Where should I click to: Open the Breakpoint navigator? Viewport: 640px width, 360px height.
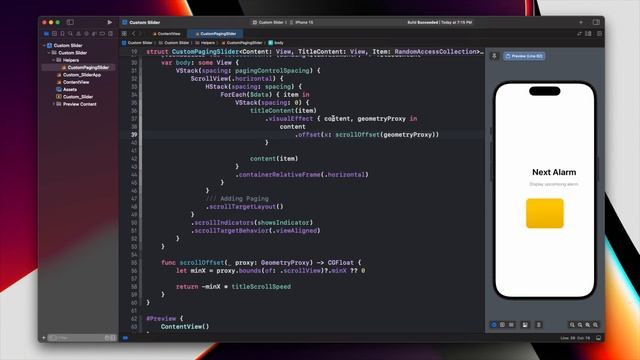tap(102, 33)
